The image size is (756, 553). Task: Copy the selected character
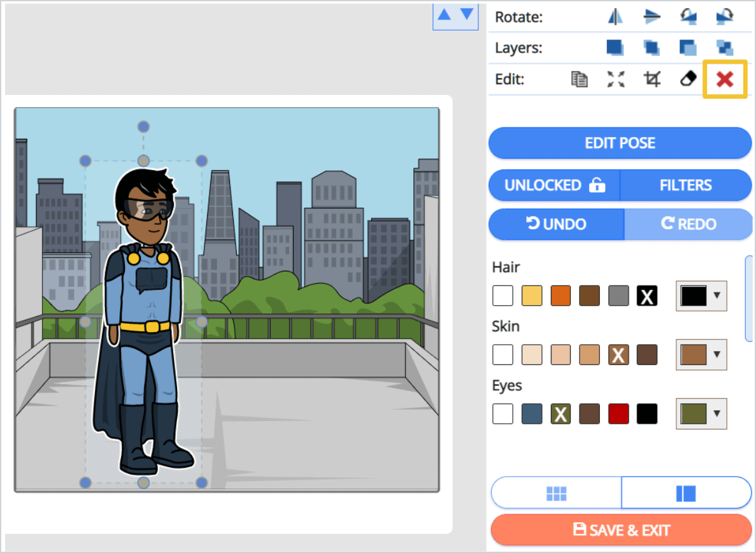[579, 79]
